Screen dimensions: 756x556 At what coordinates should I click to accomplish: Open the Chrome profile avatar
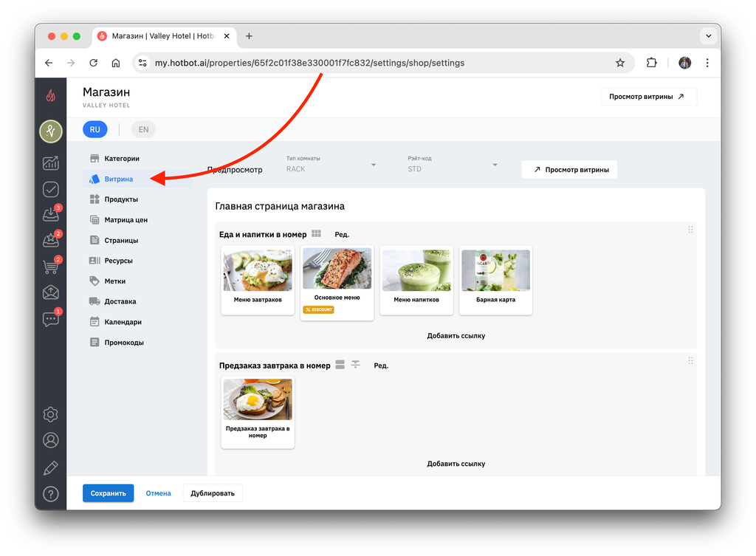(x=684, y=63)
